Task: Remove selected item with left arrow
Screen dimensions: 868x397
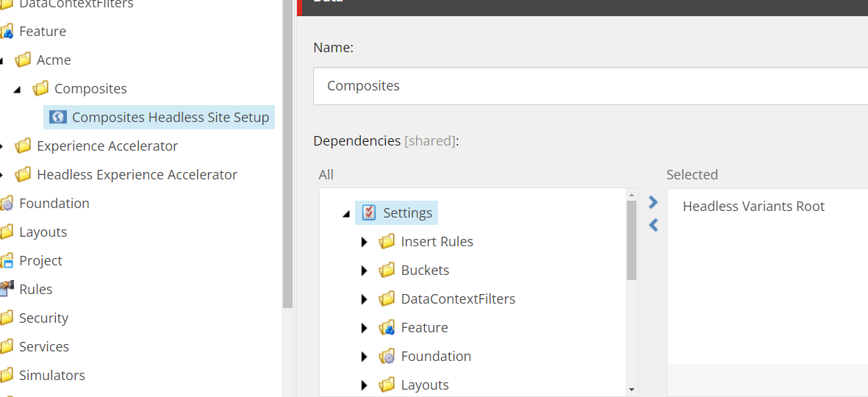Action: pyautogui.click(x=653, y=225)
